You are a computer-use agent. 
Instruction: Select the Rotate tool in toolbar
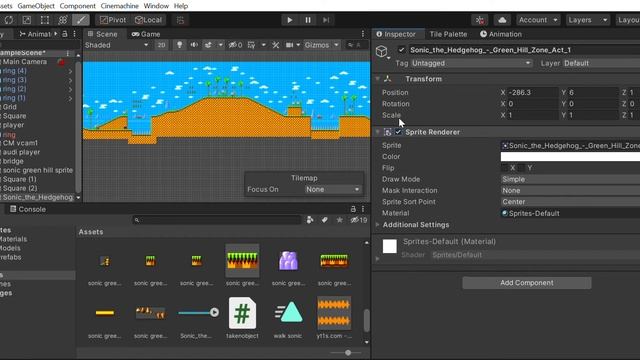pos(9,20)
